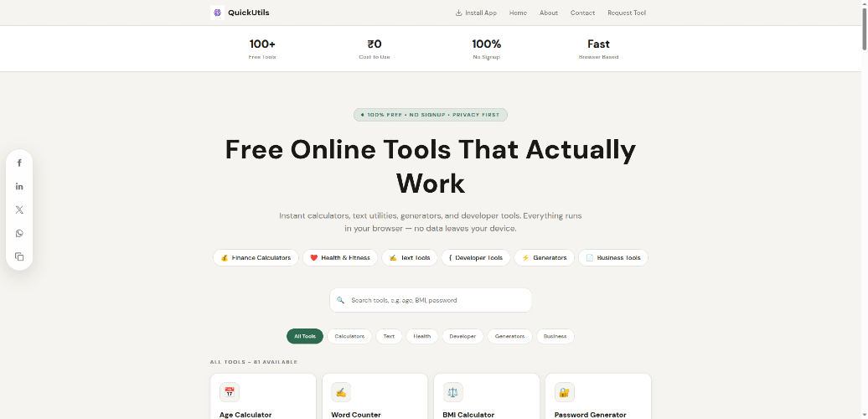The image size is (868, 419).
Task: Copy page link from share sidebar
Action: [19, 256]
